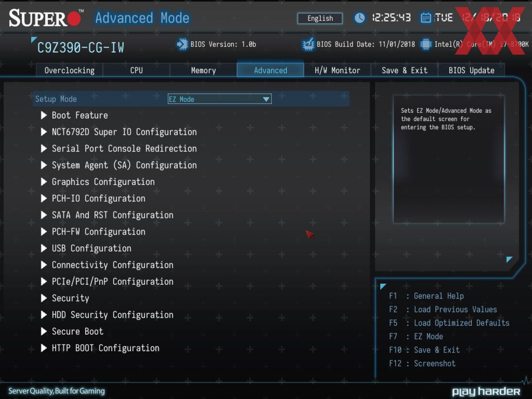Expand Serial Port Console Redirection arrow

coord(44,149)
